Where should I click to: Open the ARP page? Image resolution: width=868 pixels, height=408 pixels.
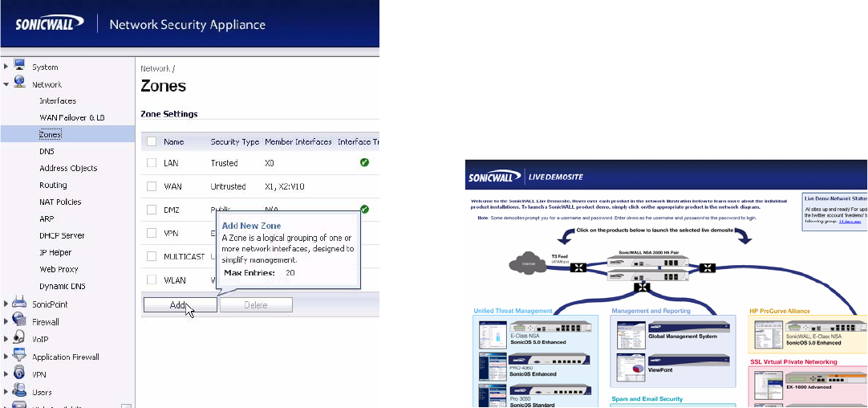(x=47, y=218)
